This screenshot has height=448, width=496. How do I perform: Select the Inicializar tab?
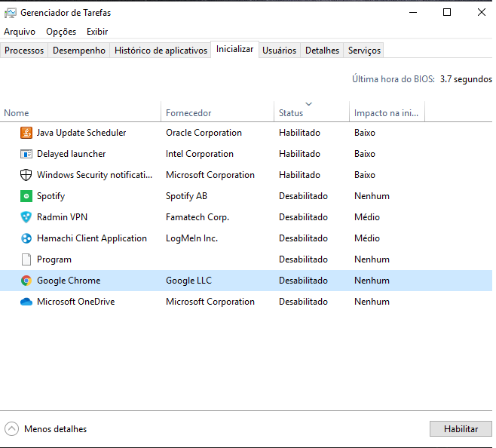(x=234, y=49)
